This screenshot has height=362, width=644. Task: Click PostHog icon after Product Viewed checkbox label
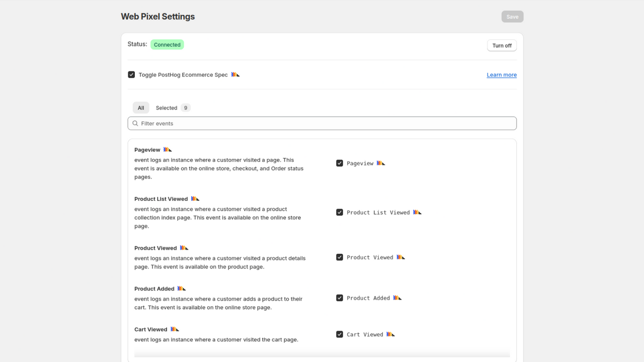pos(400,257)
